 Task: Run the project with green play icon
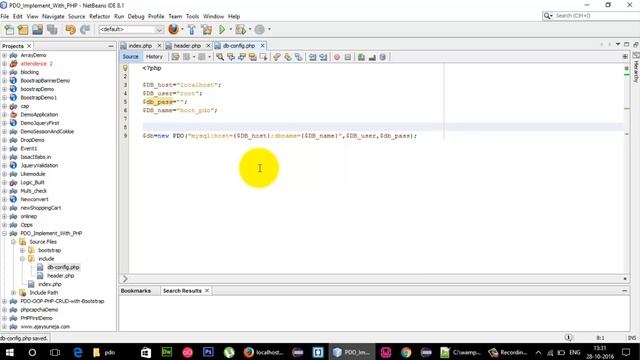pos(222,29)
